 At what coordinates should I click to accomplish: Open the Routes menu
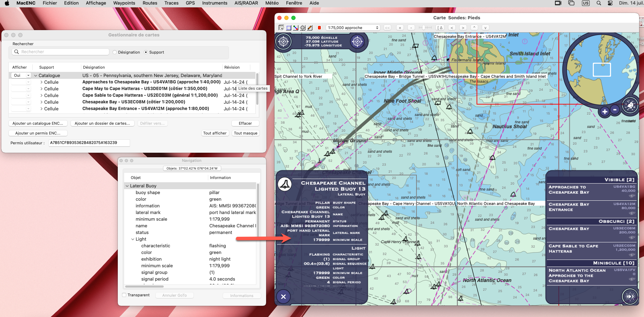(x=150, y=3)
